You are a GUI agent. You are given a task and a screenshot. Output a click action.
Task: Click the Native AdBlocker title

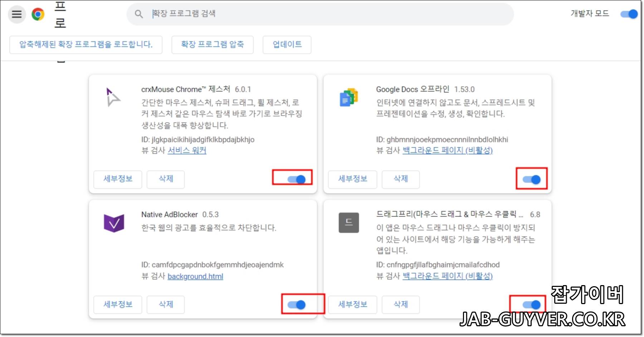(x=170, y=215)
